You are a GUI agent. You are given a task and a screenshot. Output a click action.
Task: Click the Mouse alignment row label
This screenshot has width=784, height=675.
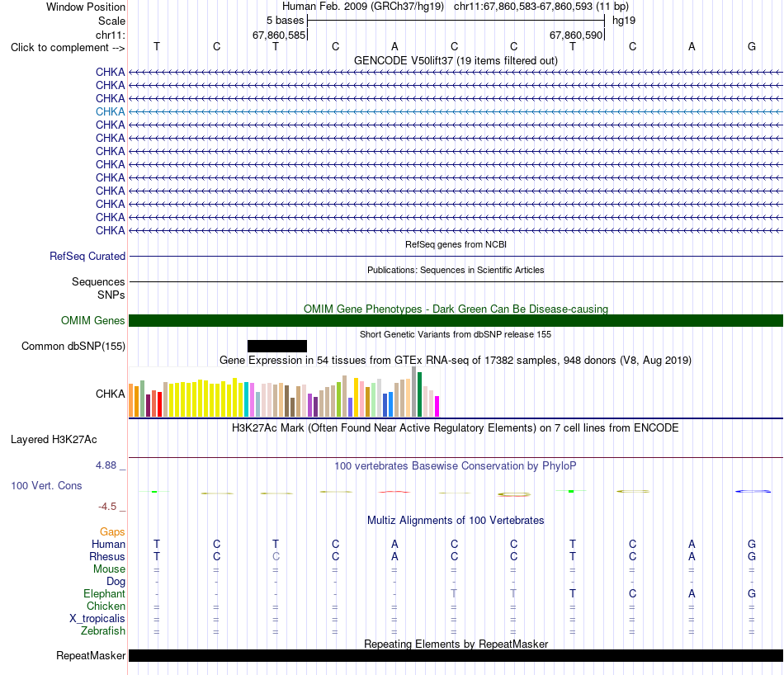pos(109,569)
